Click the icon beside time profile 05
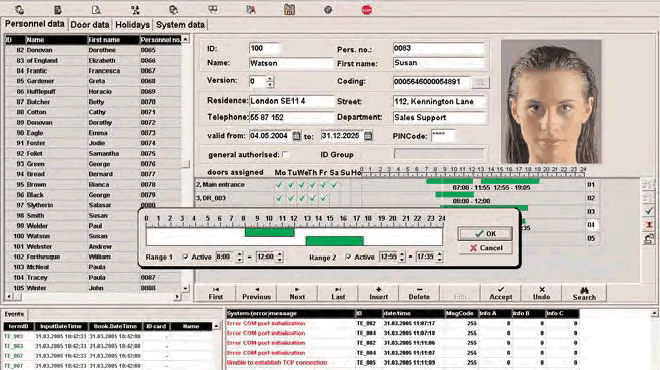 coord(649,239)
